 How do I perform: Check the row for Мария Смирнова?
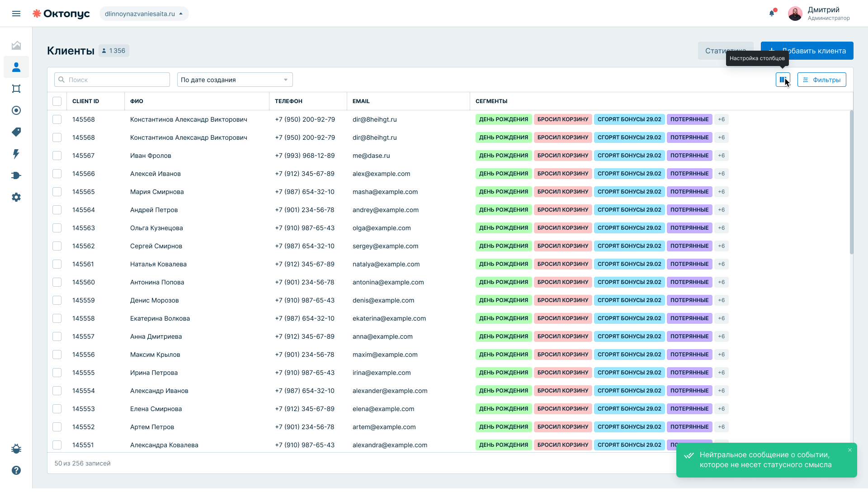[57, 192]
